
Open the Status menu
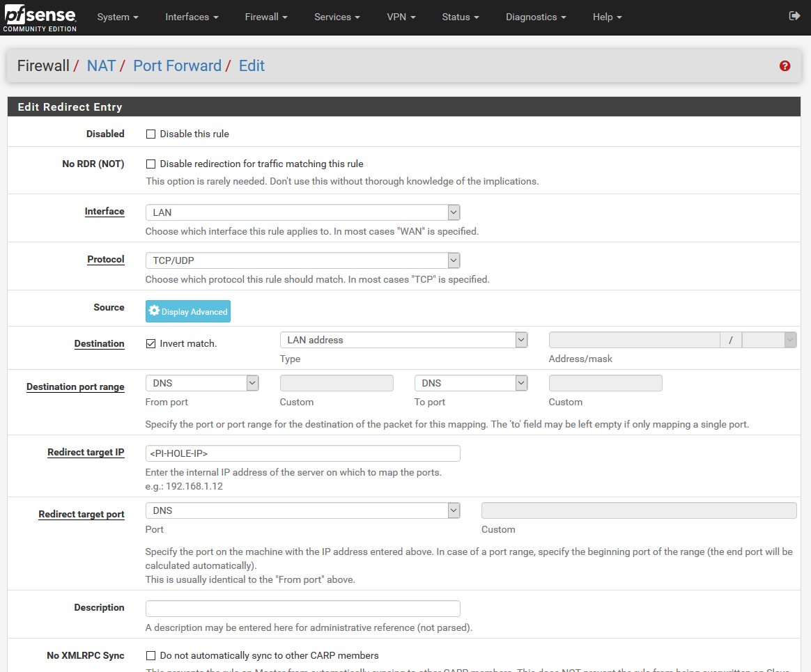click(461, 17)
